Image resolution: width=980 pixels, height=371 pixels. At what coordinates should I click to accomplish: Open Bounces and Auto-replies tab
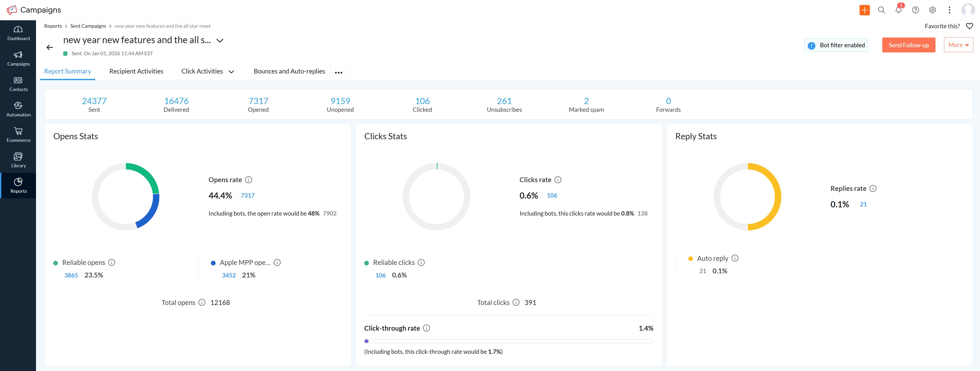tap(289, 71)
